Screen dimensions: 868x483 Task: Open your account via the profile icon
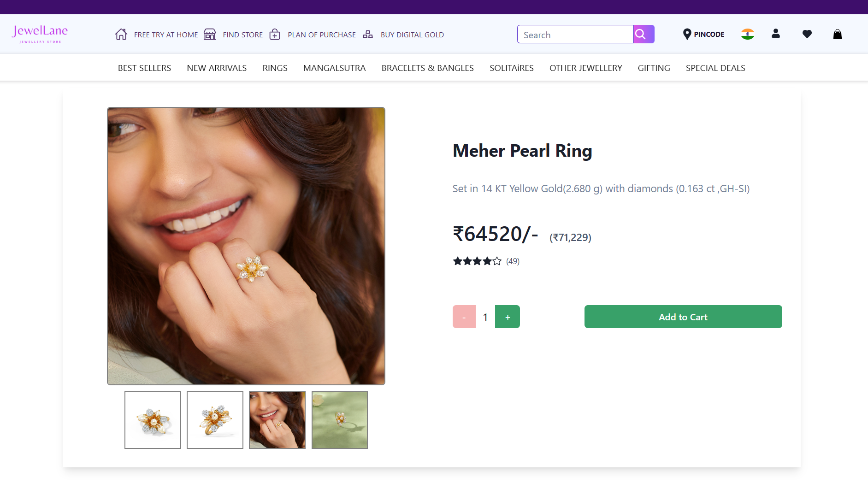click(x=775, y=34)
